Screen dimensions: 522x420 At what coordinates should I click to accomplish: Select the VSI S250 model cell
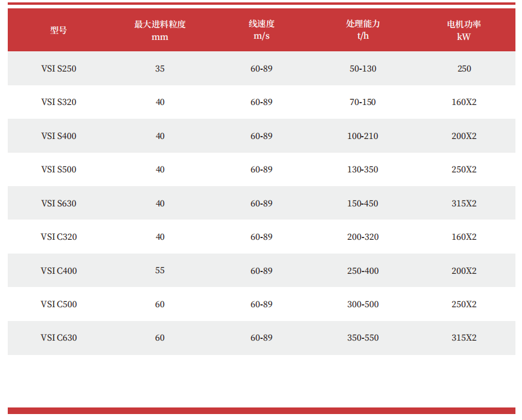[58, 69]
